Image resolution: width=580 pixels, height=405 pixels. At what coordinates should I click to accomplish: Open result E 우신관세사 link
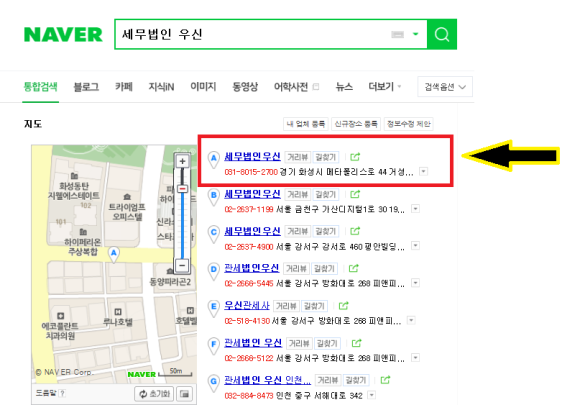pyautogui.click(x=247, y=306)
